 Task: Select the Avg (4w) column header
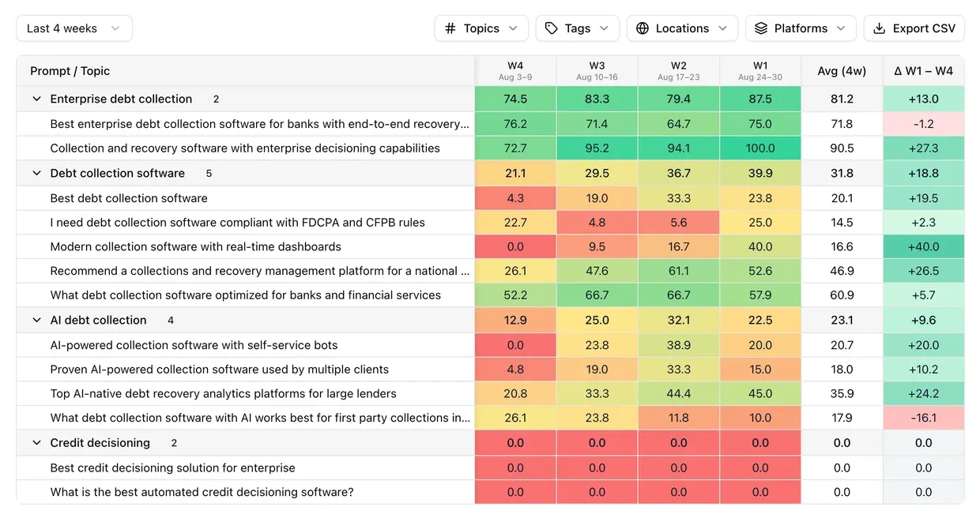tap(842, 71)
